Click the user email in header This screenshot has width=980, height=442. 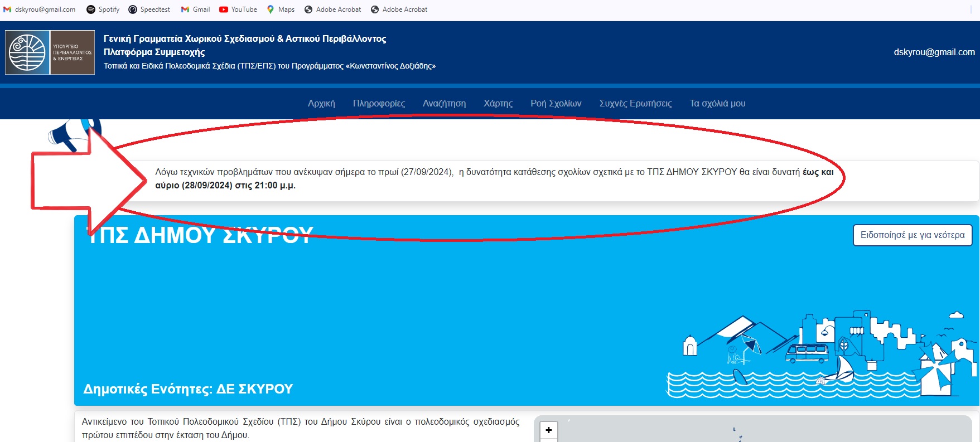[934, 52]
